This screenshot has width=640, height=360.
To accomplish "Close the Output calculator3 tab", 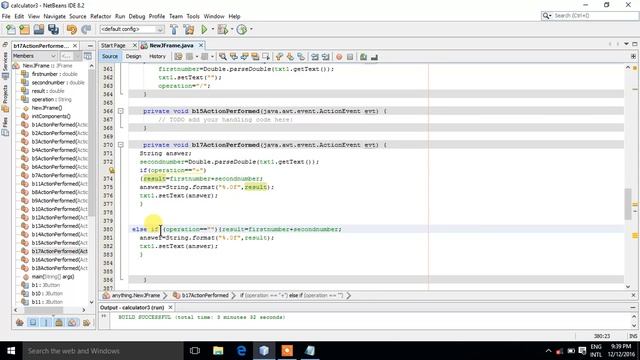I will (x=171, y=307).
